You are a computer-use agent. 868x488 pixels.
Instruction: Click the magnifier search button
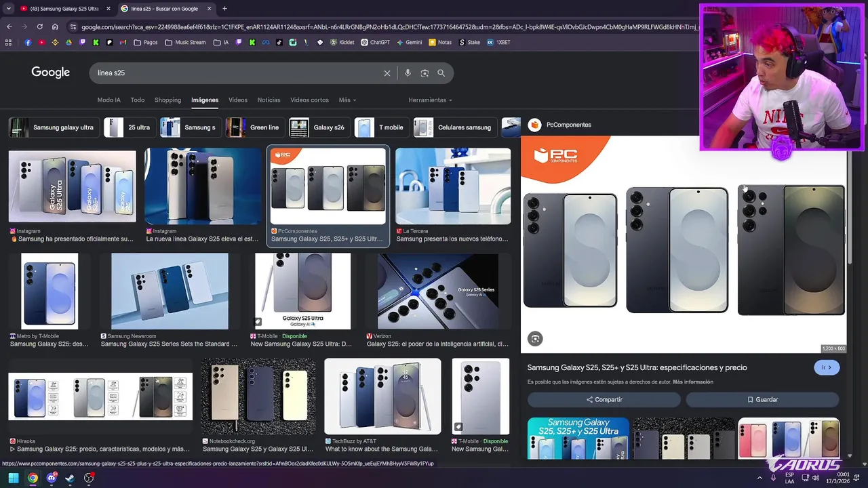pyautogui.click(x=441, y=73)
